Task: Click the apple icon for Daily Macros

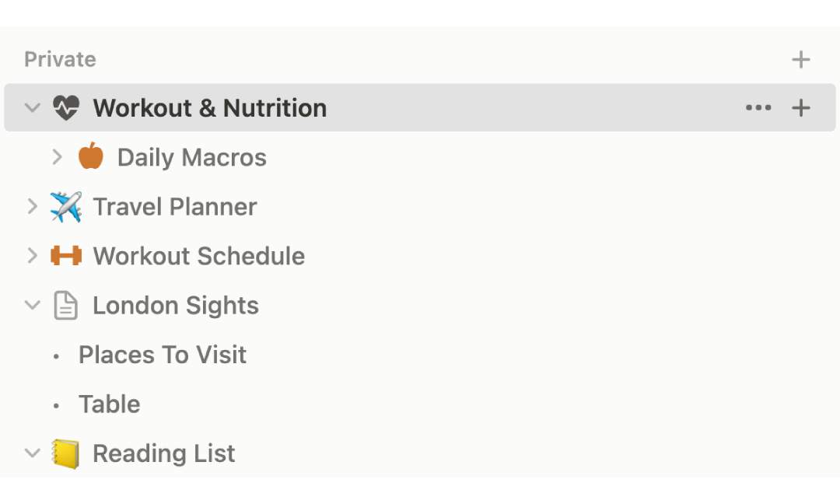Action: tap(91, 156)
